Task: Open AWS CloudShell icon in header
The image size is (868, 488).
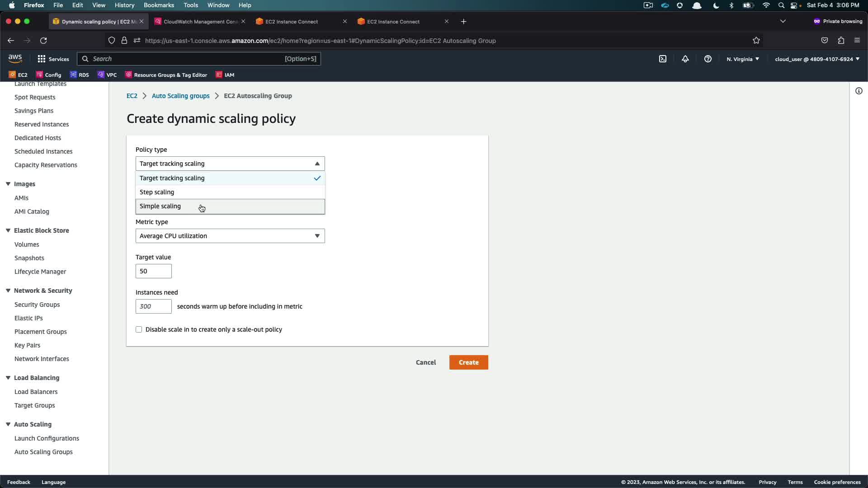Action: pos(663,59)
